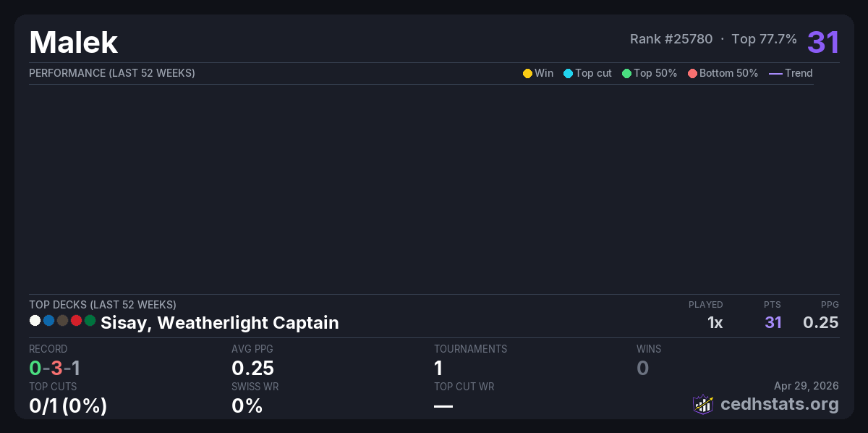This screenshot has height=433, width=868.
Task: Toggle the Bottom 50% legend entry
Action: pyautogui.click(x=723, y=73)
